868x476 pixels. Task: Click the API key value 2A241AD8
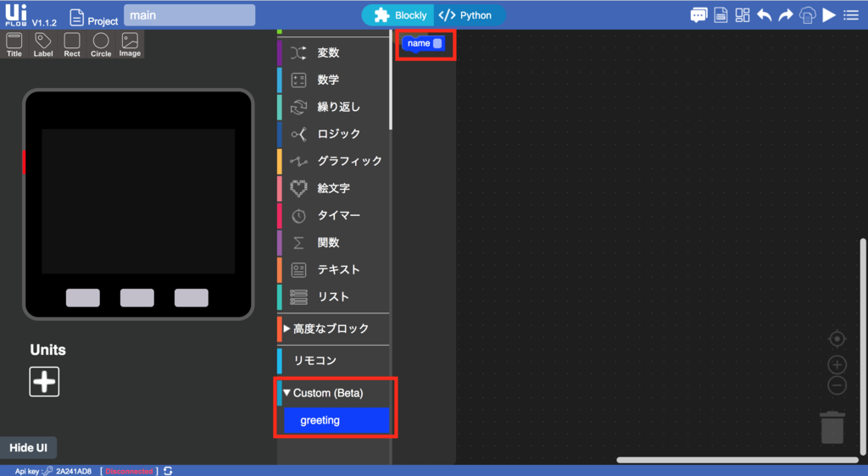tap(74, 471)
